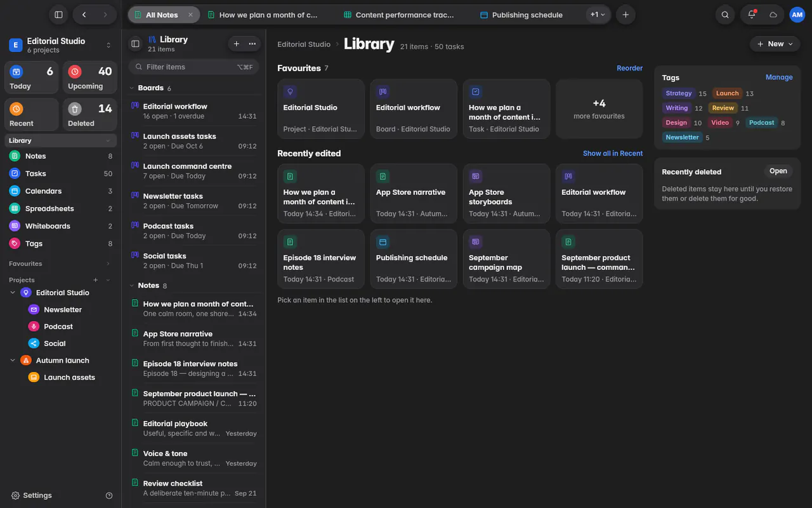The width and height of the screenshot is (812, 508).
Task: Click the Reorder favourites link
Action: (x=629, y=68)
